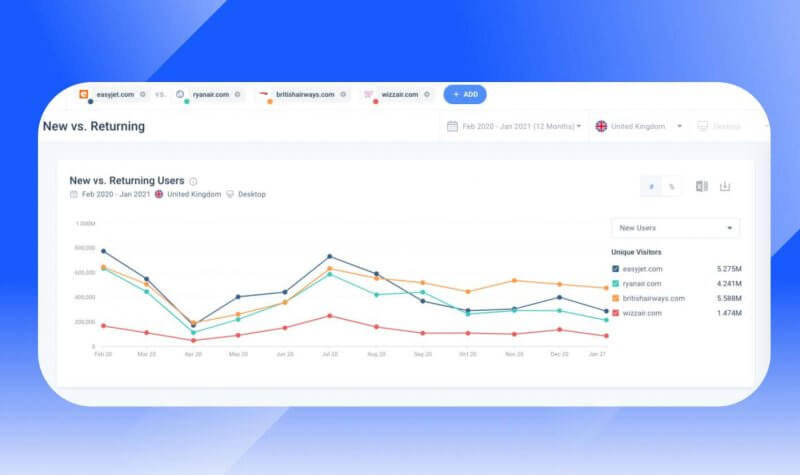
Task: Click the 5.275M easyjet value
Action: [x=729, y=269]
